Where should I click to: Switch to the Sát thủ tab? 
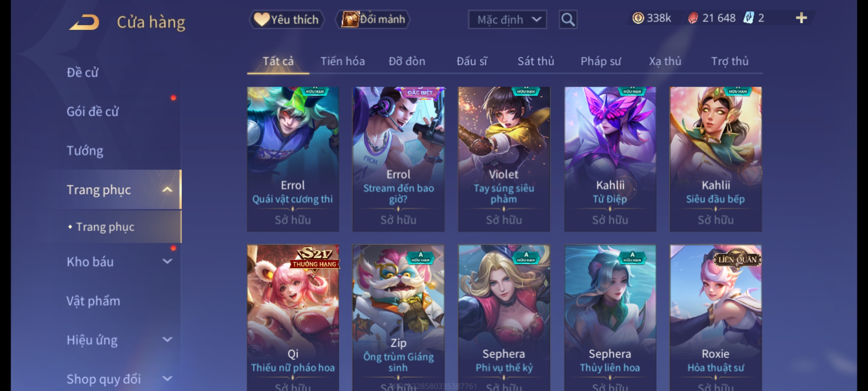pyautogui.click(x=536, y=61)
